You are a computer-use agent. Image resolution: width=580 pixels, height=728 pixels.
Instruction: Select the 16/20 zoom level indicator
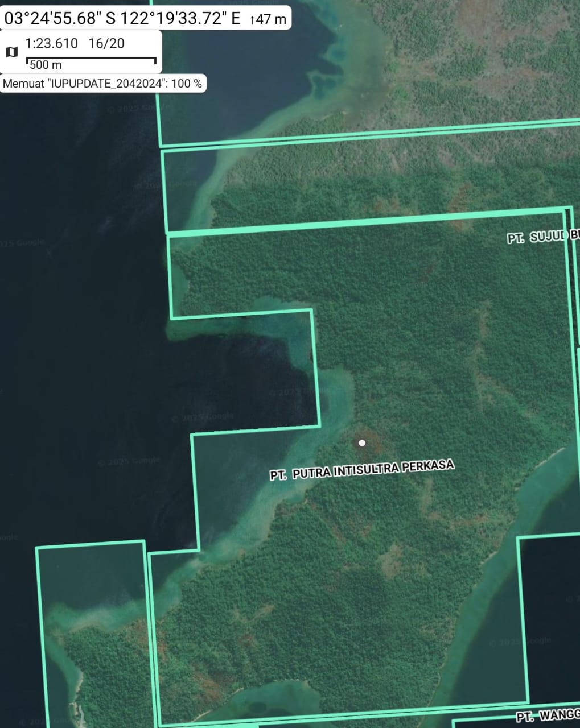pos(106,43)
